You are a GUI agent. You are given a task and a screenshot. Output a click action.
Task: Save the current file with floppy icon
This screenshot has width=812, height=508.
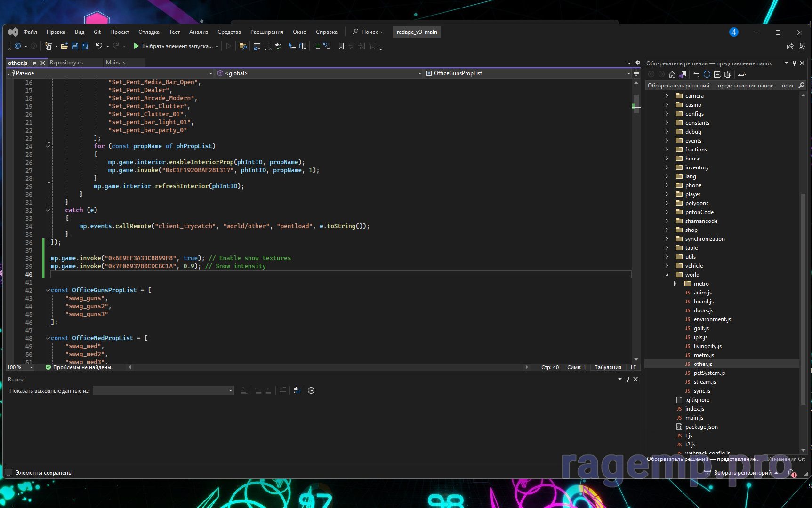74,46
